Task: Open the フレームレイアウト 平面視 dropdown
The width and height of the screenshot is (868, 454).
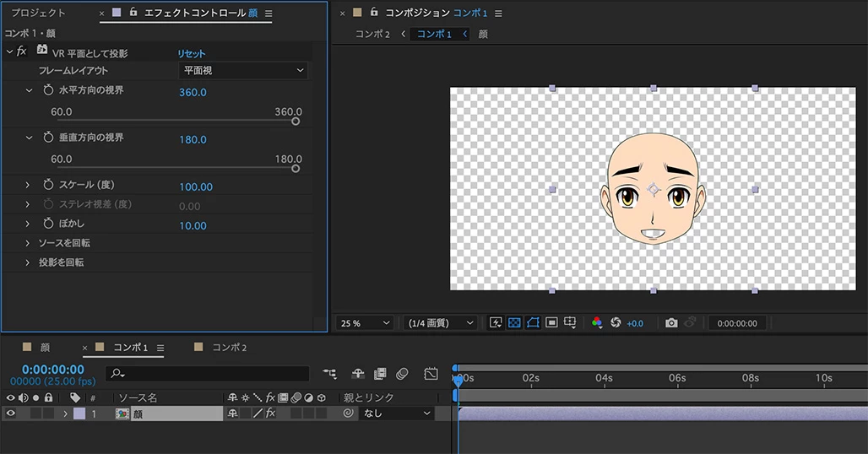Action: pos(243,71)
